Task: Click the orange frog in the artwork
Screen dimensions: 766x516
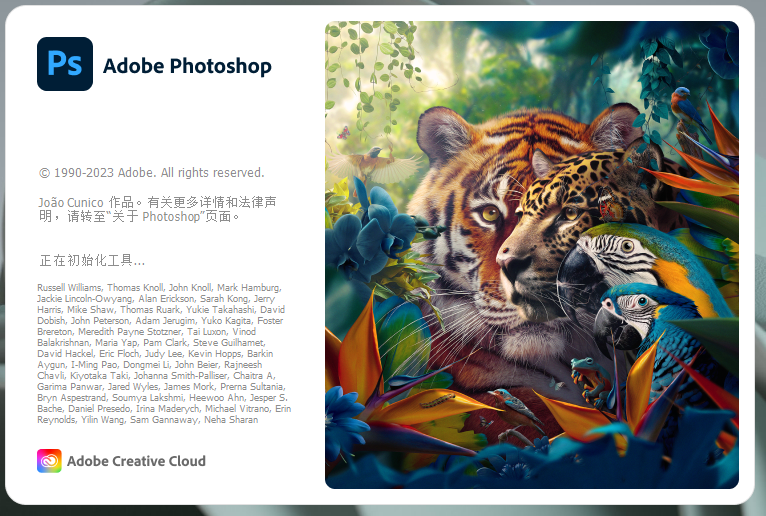Action: [591, 381]
